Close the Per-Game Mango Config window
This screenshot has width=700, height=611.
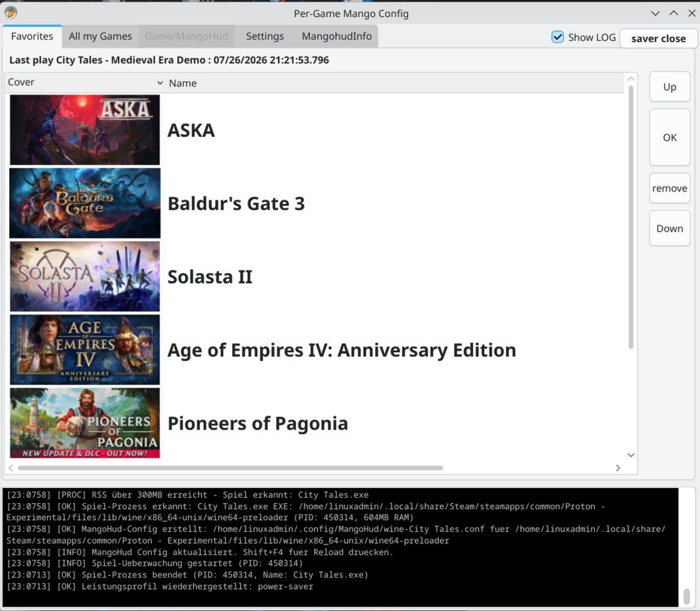tap(691, 13)
